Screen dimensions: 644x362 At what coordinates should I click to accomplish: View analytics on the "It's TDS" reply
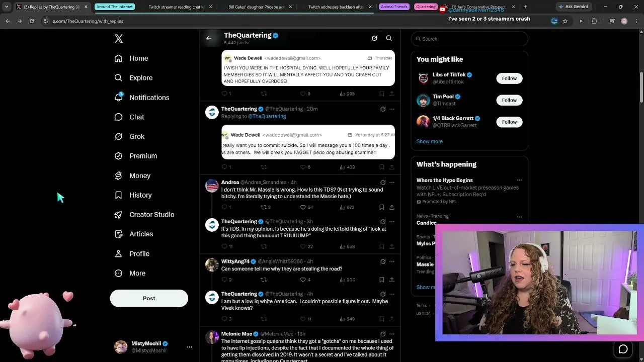[347, 246]
